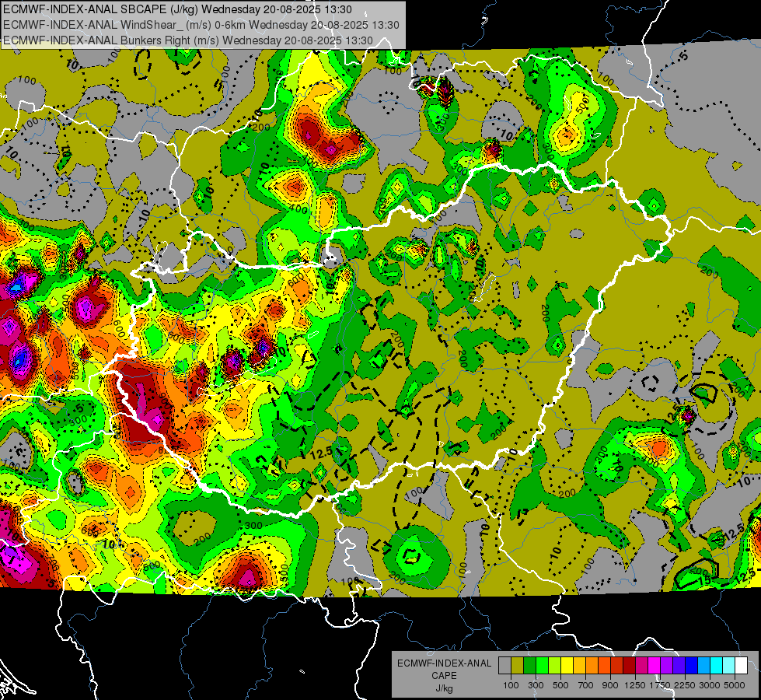Click the legend title ECMWF-INDEX-ANAL

click(444, 663)
